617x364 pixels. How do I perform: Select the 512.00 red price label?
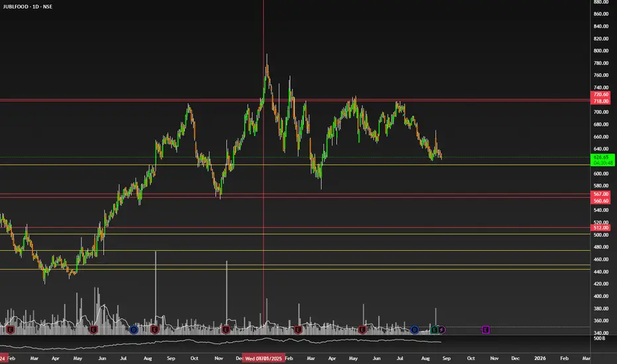[601, 228]
